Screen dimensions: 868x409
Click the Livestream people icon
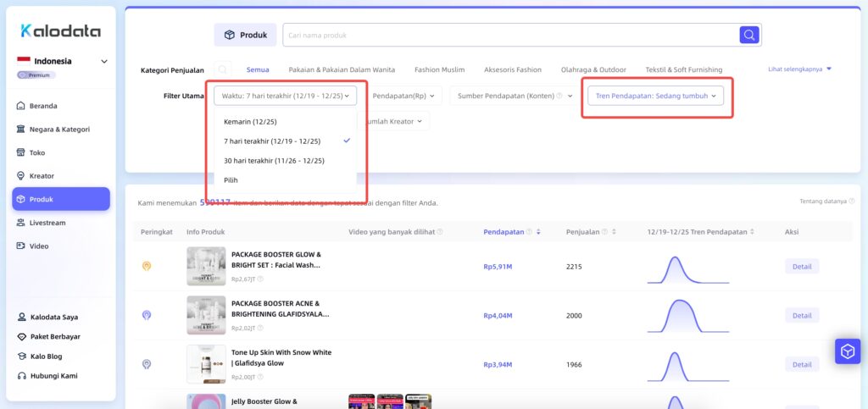tap(20, 223)
